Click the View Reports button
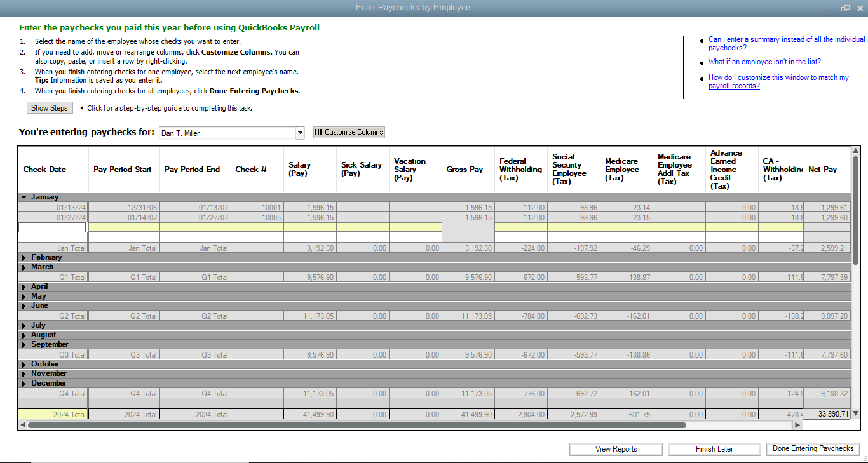Image resolution: width=868 pixels, height=463 pixels. coord(616,449)
